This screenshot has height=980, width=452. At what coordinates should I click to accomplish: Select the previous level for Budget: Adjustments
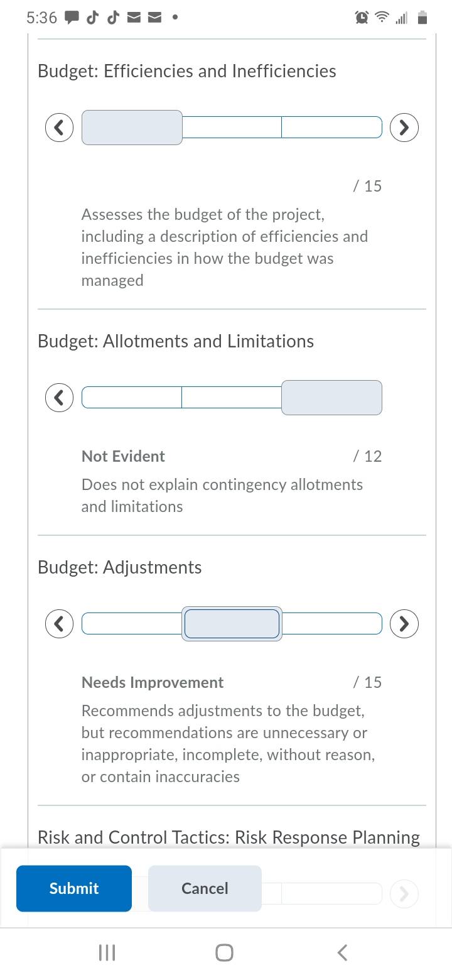tap(60, 624)
